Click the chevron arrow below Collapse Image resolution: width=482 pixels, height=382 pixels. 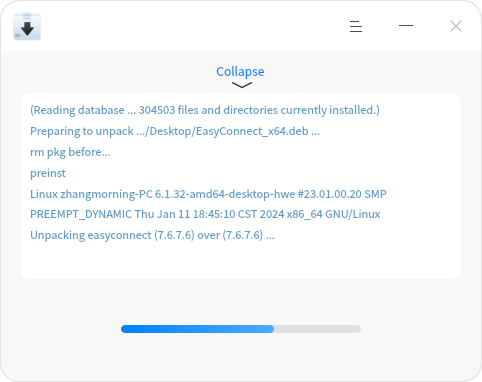(x=242, y=85)
